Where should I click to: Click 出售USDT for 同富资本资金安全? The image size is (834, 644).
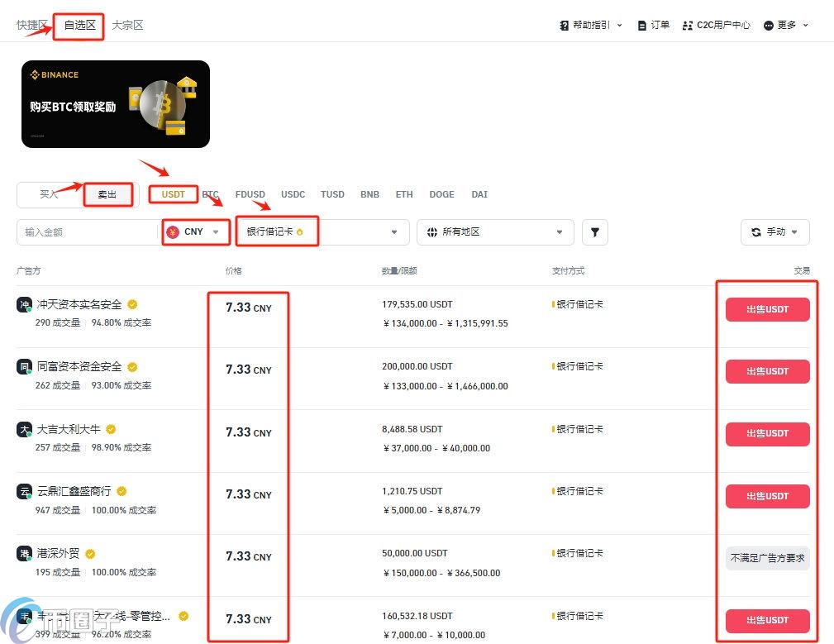pyautogui.click(x=768, y=372)
